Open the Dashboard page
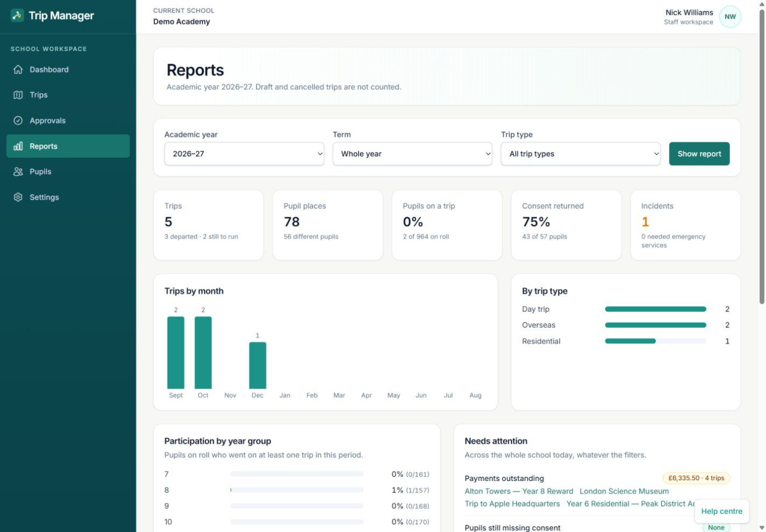 point(68,69)
